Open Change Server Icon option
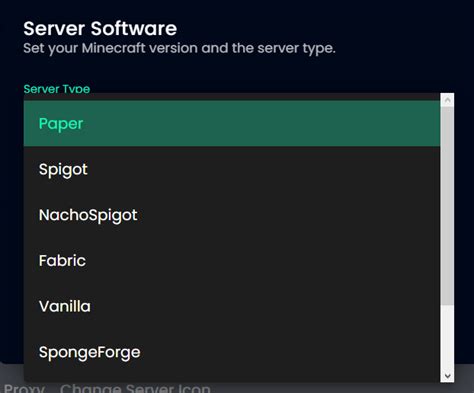Viewport: 474px width, 393px height. [x=135, y=388]
